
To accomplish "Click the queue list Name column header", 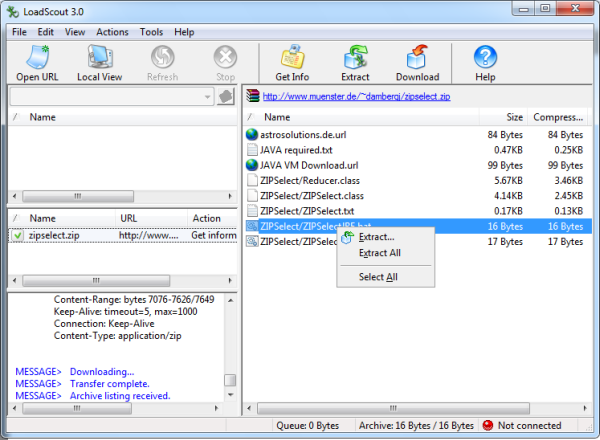I will pos(62,218).
